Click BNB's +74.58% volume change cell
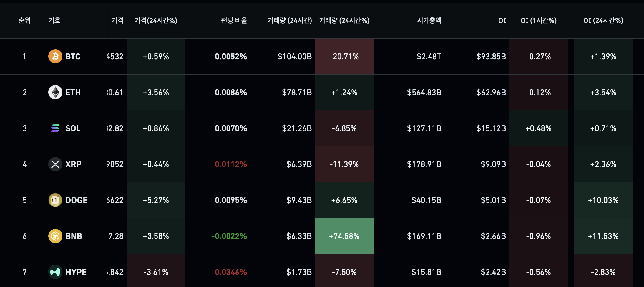644x287 pixels. 344,236
